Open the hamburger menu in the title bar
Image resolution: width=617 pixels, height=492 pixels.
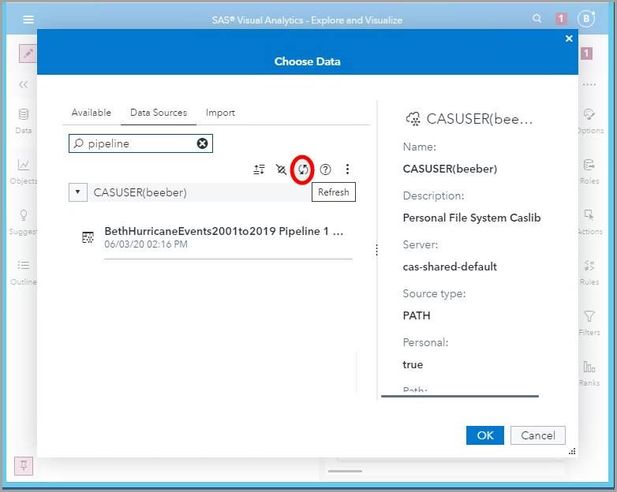tap(28, 19)
